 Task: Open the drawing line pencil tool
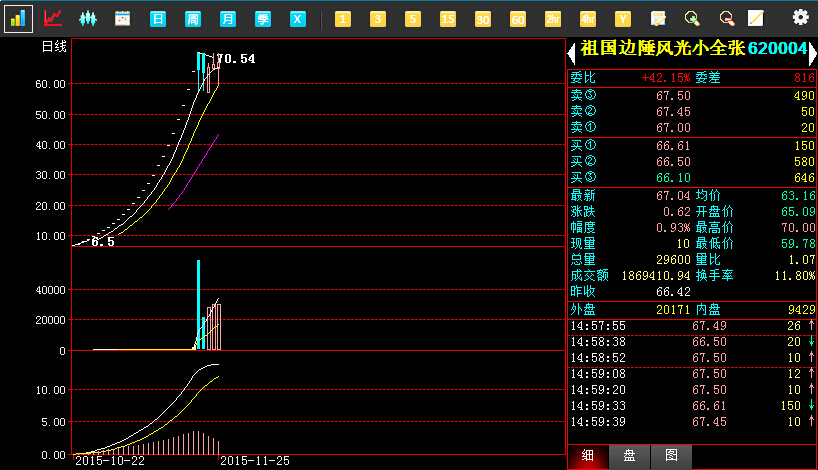(x=756, y=18)
